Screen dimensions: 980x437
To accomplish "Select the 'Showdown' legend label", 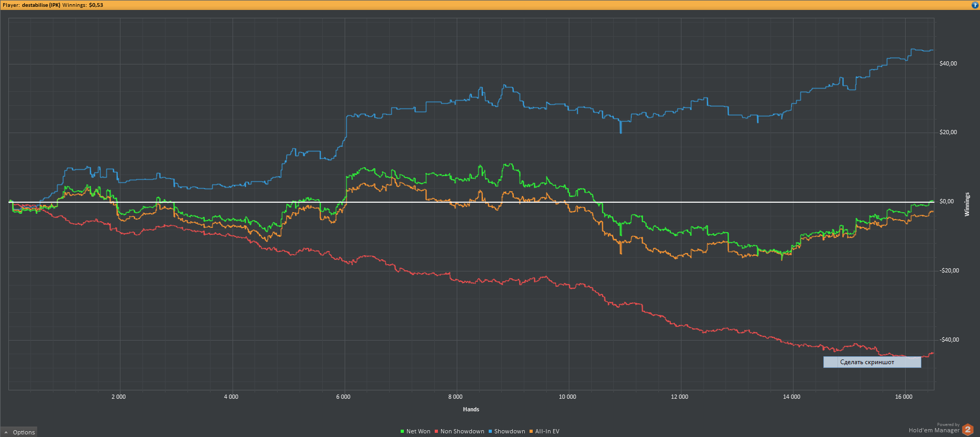I will [509, 431].
